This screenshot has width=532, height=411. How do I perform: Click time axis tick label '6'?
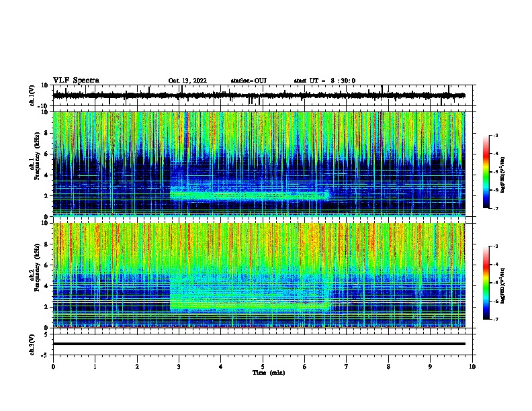point(305,367)
